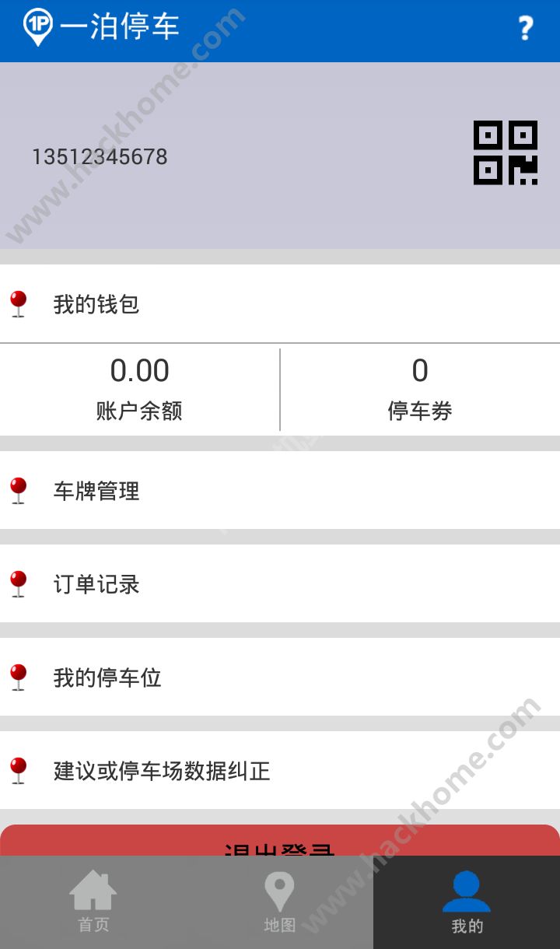
Task: Open 车牌管理 plate management
Action: point(96,491)
